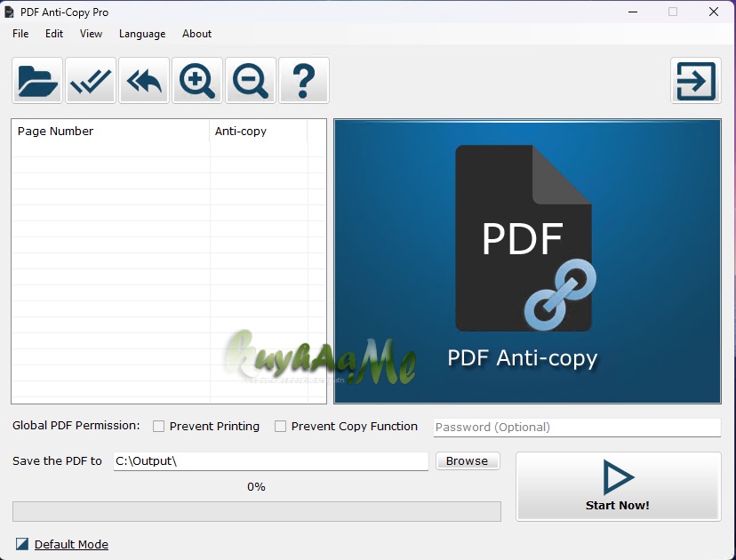Click the reply-all undo arrow icon

pyautogui.click(x=144, y=81)
